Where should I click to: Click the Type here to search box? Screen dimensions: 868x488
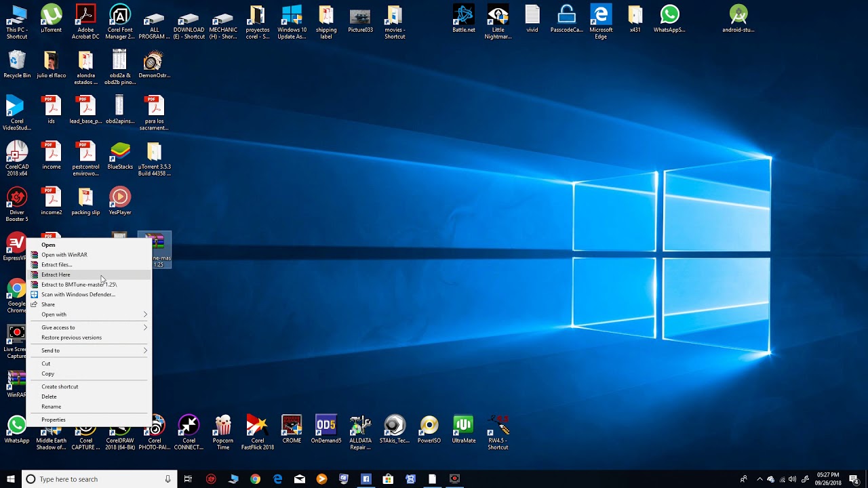[100, 479]
